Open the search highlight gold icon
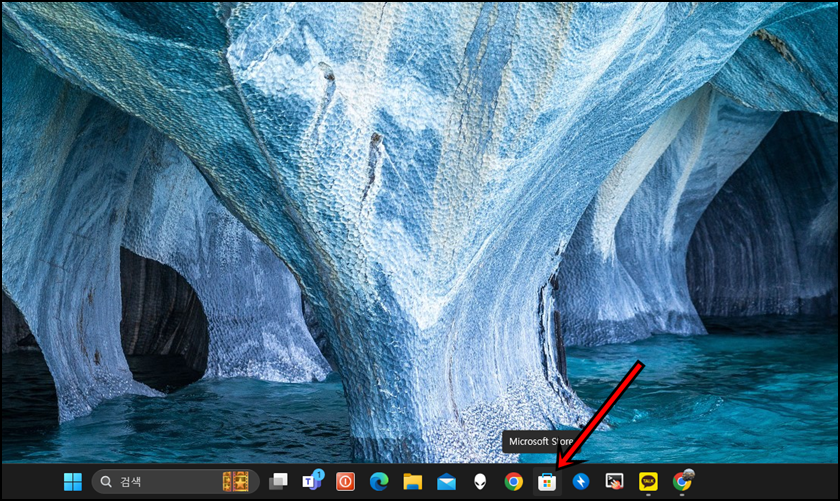Image resolution: width=840 pixels, height=501 pixels. (236, 482)
